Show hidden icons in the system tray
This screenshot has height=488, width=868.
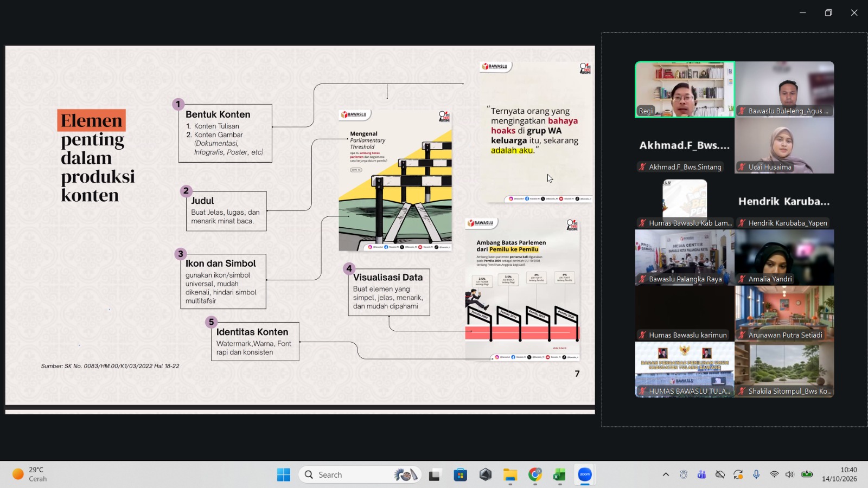coord(666,474)
